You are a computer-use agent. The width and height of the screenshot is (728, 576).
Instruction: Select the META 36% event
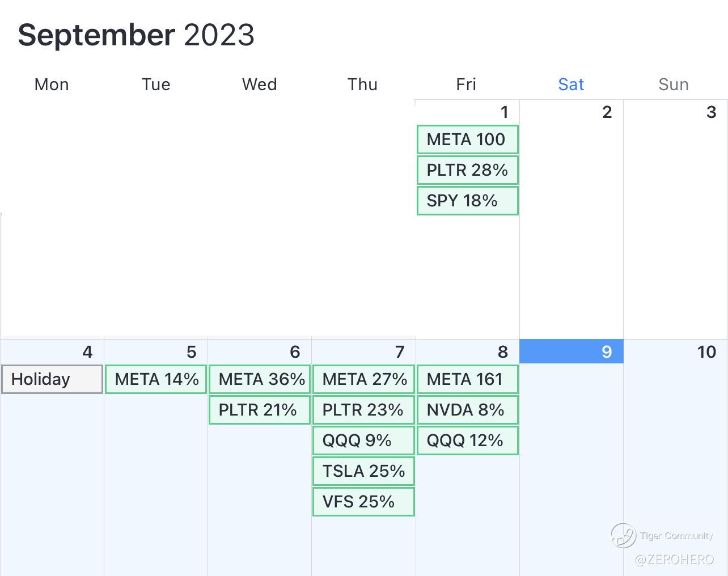(260, 379)
